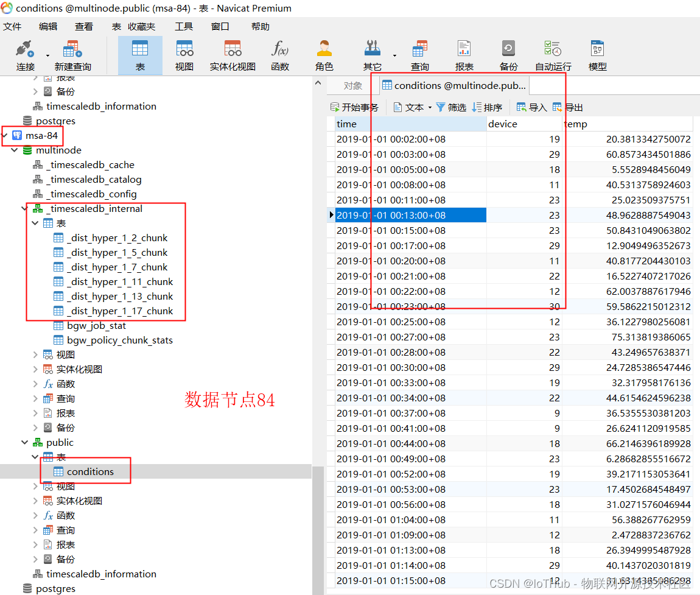Collapse the multinode database node
This screenshot has height=595, width=700.
15,150
